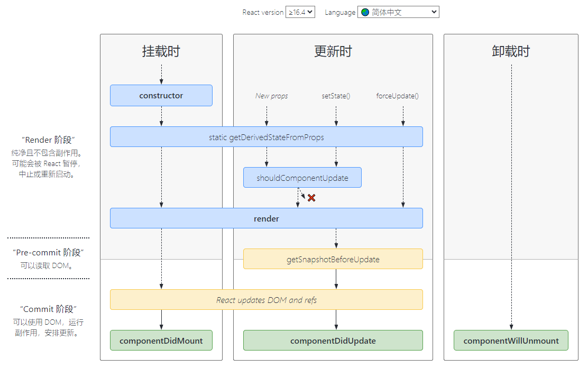
Task: Click the 卸载时 column heading
Action: [511, 51]
